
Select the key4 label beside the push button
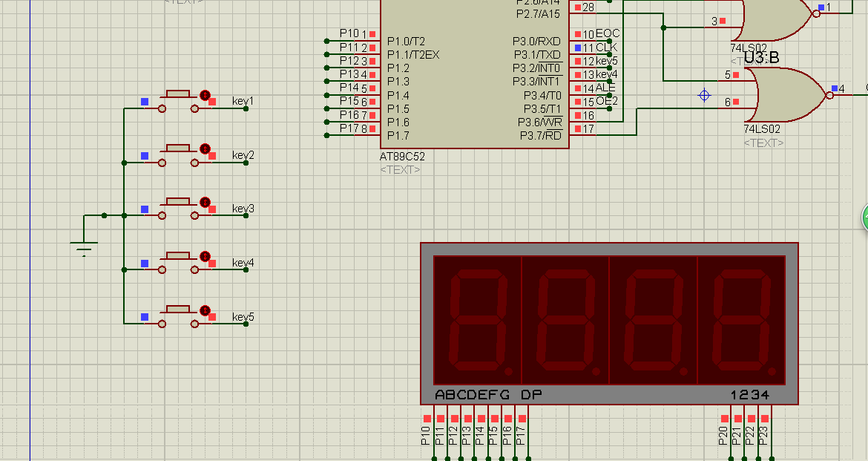(x=243, y=263)
